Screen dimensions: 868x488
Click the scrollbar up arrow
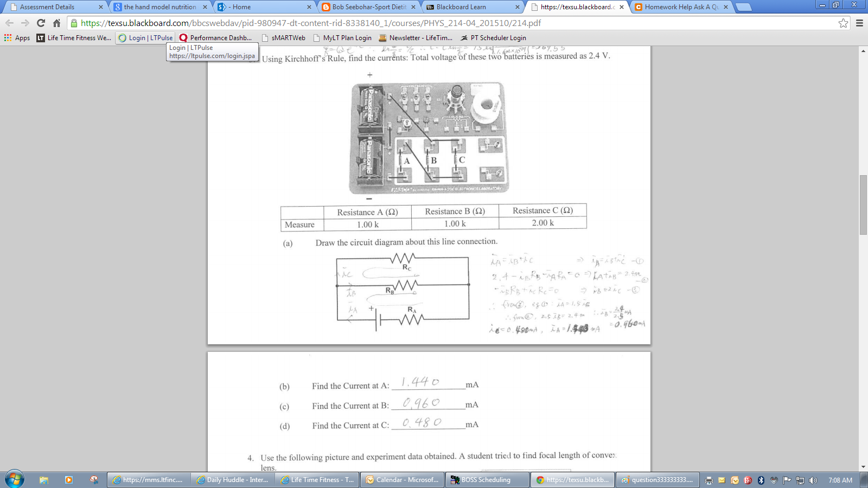[x=863, y=50]
